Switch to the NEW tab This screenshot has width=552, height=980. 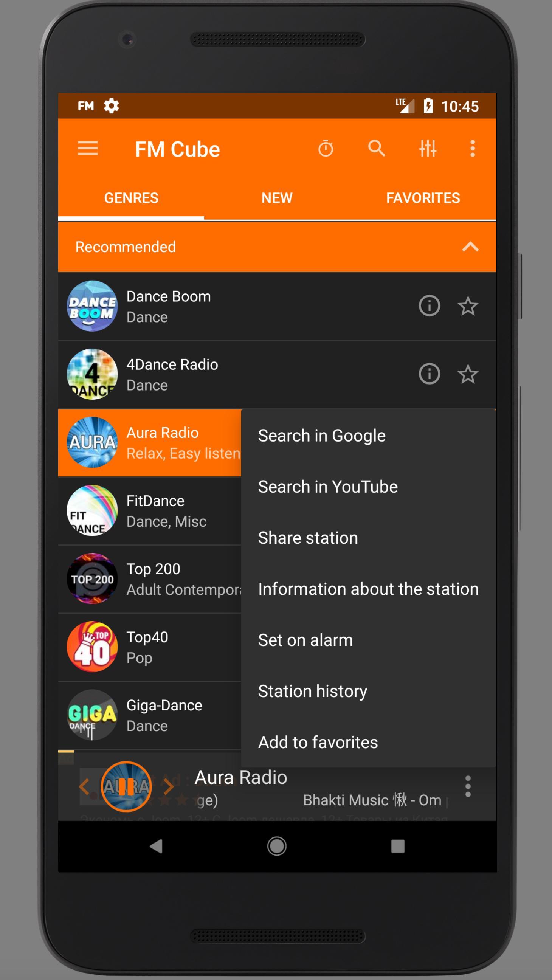tap(277, 198)
